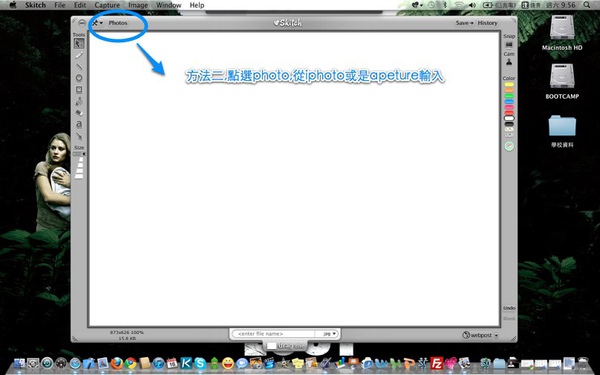Open the Apple menu
Viewport: 600px width, 375px height.
(13, 5)
